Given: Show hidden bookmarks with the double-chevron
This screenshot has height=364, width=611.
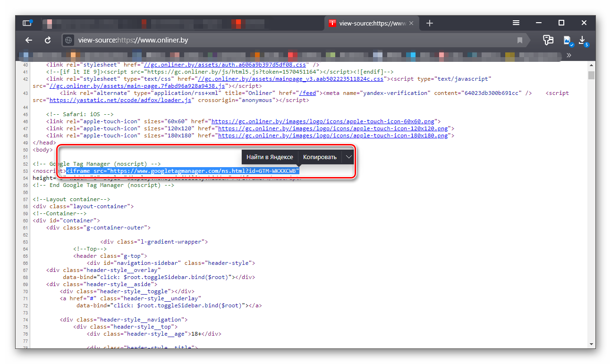Looking at the screenshot, I should [569, 55].
